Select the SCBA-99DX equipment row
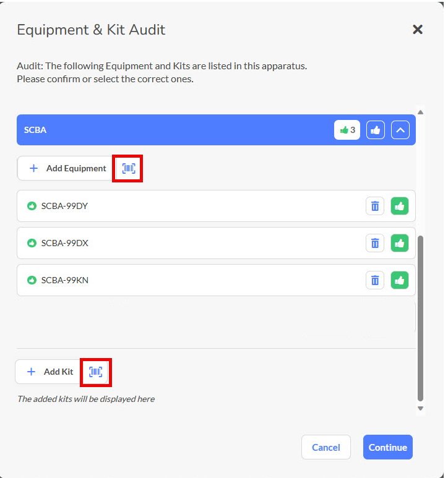 coord(186,243)
